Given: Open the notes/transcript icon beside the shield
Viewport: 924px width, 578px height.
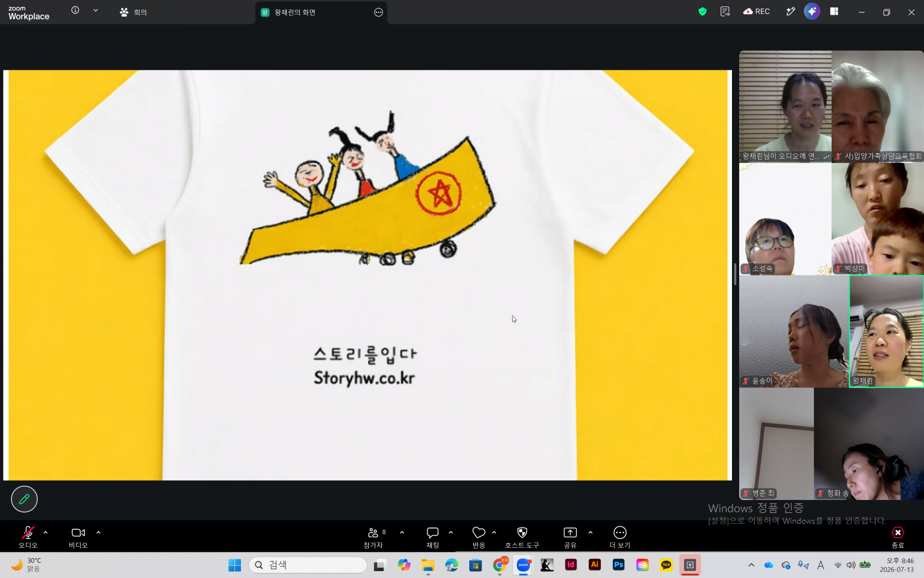Looking at the screenshot, I should tap(725, 12).
